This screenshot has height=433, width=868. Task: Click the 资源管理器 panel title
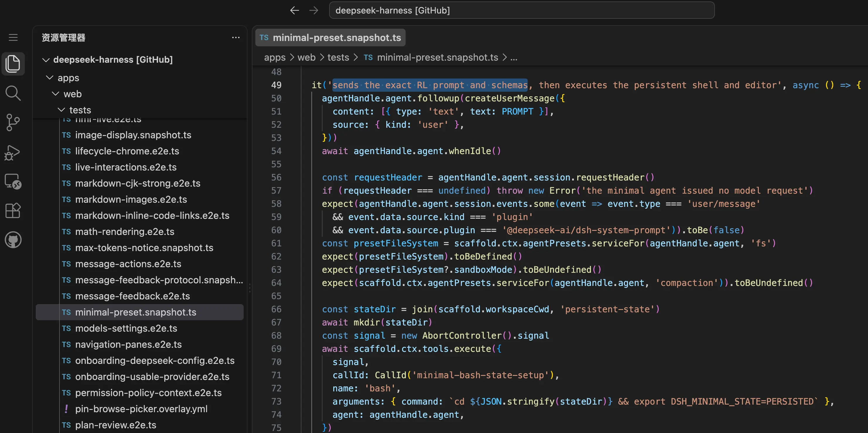click(x=64, y=37)
